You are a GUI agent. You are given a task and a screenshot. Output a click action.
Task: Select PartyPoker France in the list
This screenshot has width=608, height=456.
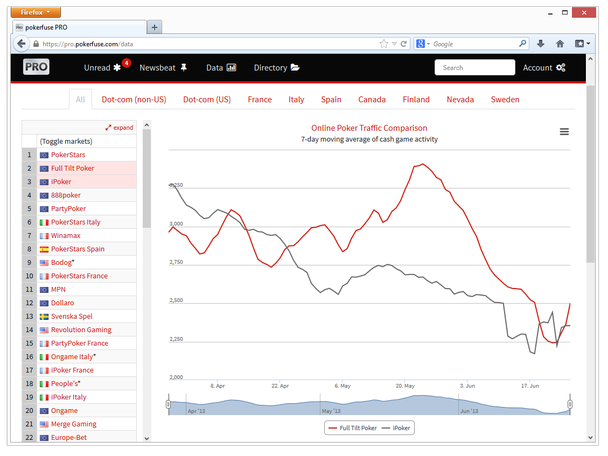pyautogui.click(x=79, y=343)
